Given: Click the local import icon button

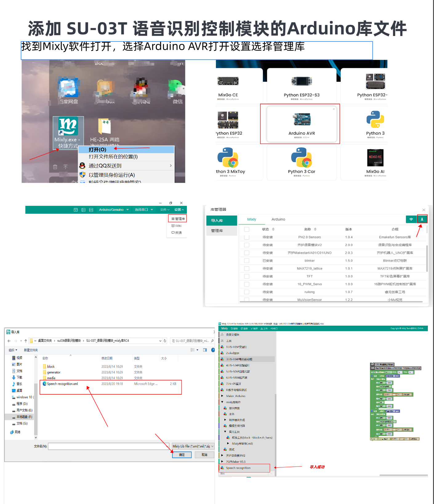Looking at the screenshot, I should [x=422, y=219].
